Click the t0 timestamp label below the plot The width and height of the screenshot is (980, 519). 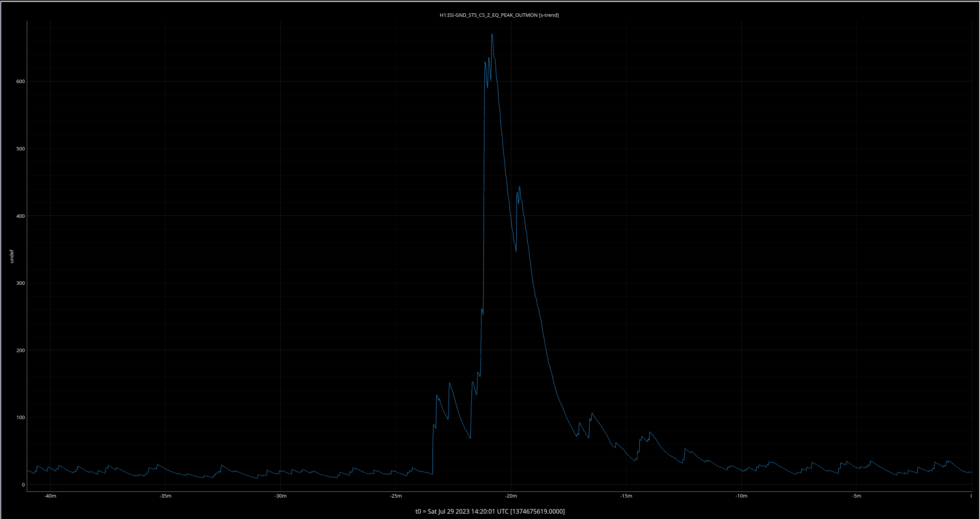tap(490, 511)
